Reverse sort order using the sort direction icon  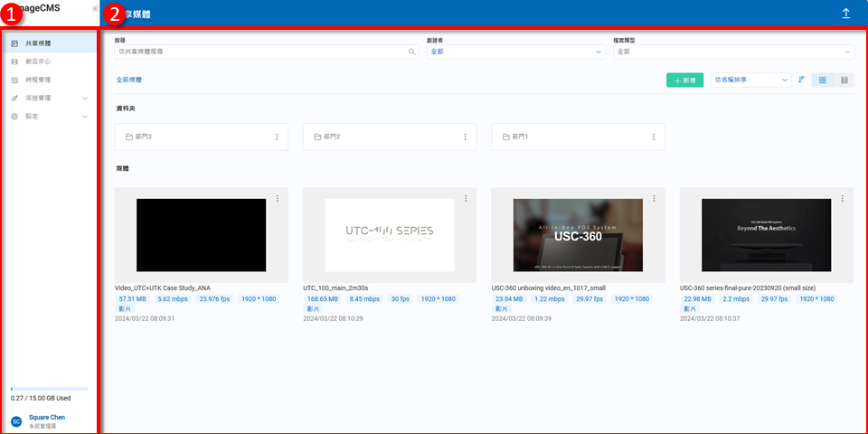801,80
